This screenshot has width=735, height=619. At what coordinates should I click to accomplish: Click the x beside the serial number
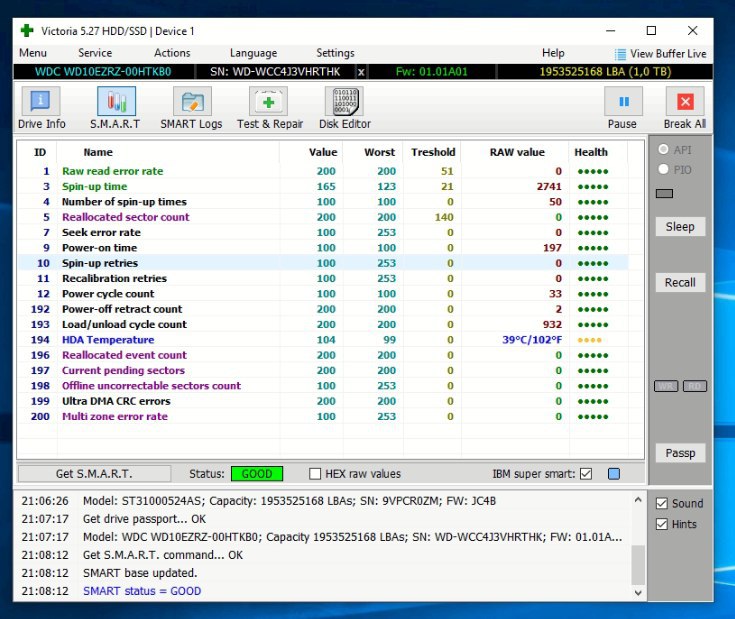pos(361,72)
